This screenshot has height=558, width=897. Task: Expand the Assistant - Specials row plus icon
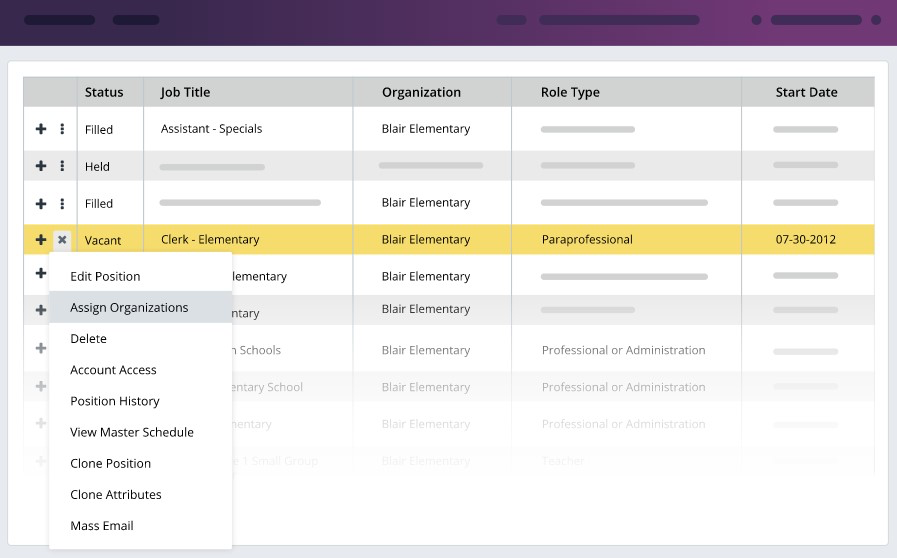tap(41, 129)
